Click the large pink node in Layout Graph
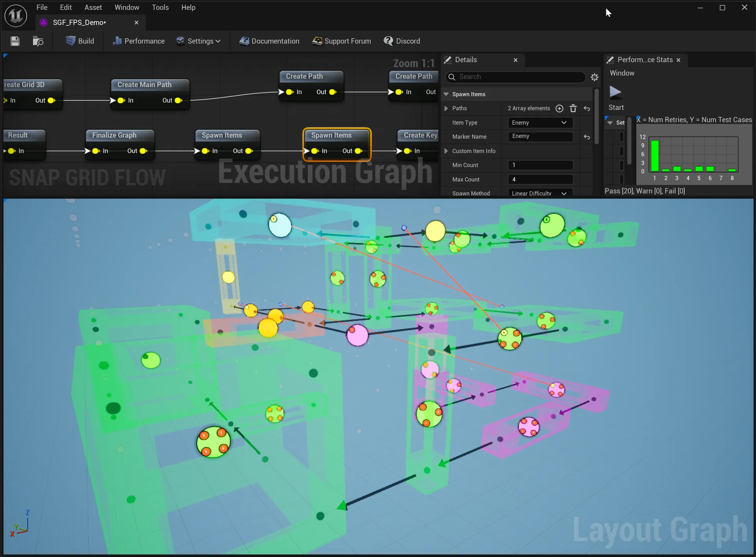 357,335
